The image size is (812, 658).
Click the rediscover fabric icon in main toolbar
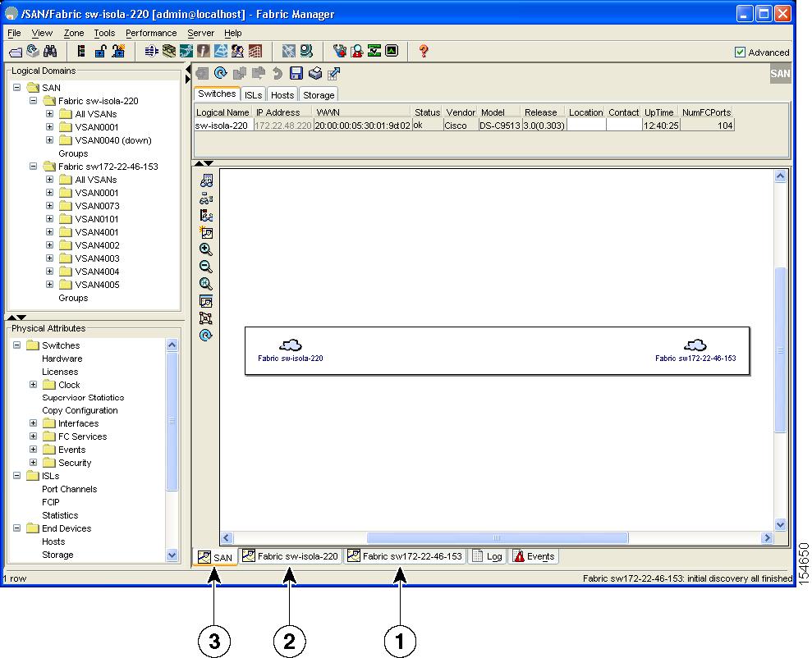[33, 51]
